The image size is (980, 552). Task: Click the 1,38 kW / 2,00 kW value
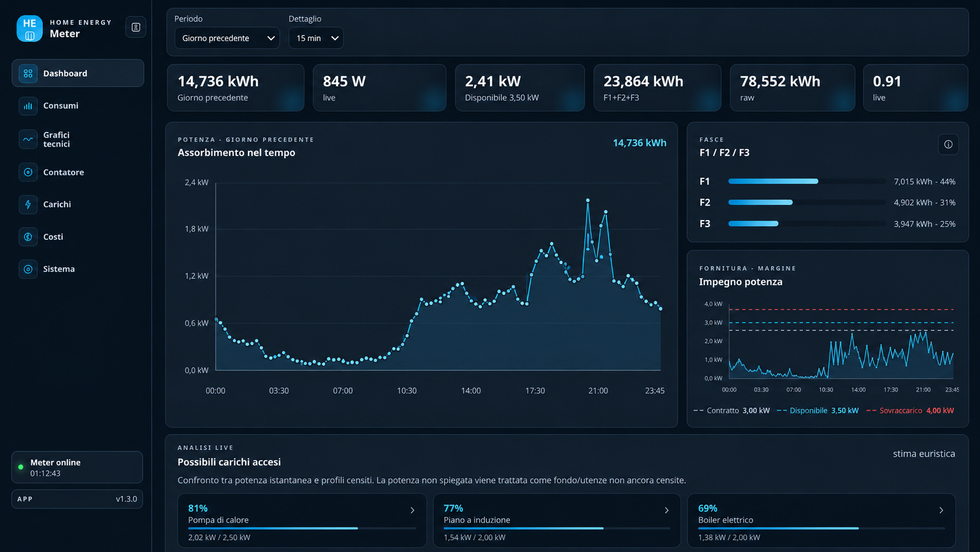(729, 537)
